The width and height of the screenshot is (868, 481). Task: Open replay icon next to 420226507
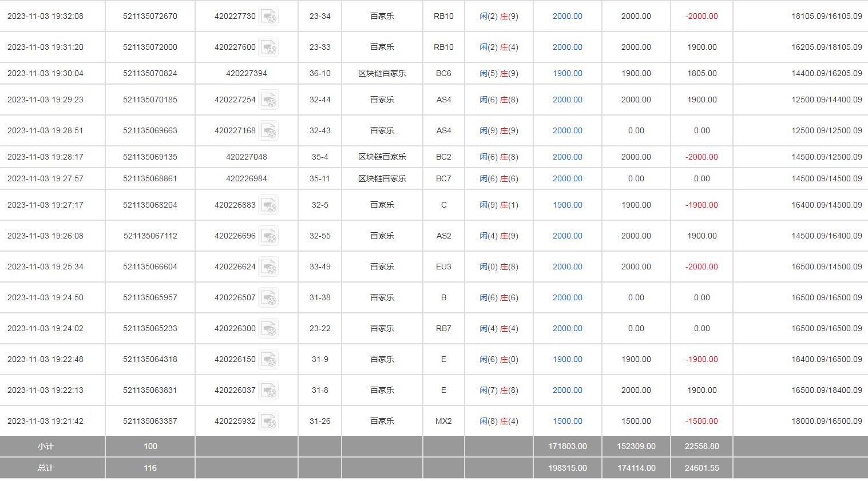coord(268,298)
